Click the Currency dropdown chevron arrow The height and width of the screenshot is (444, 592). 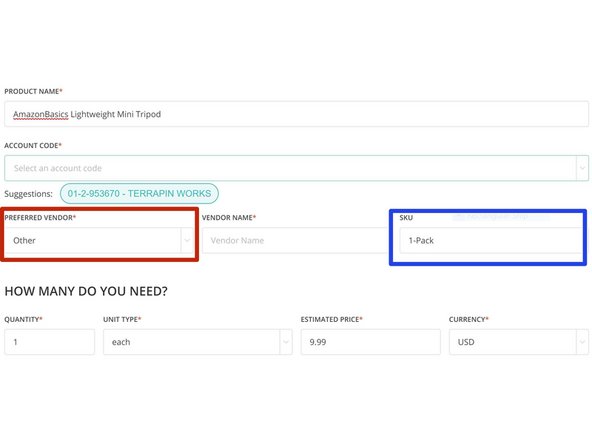[582, 342]
